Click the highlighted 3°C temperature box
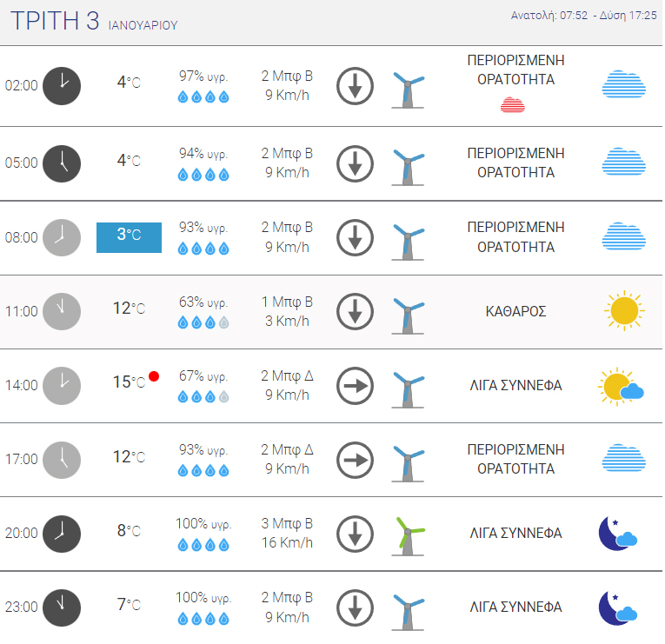 [x=129, y=237]
